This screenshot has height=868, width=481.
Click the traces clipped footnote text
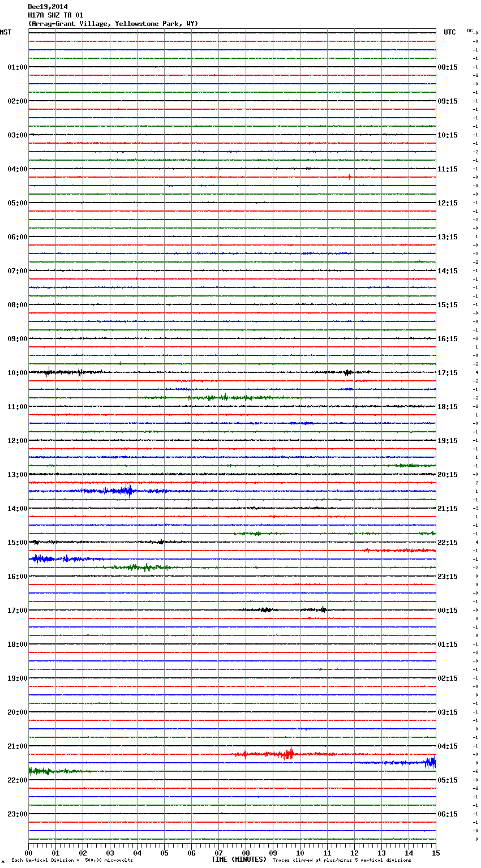(342, 861)
